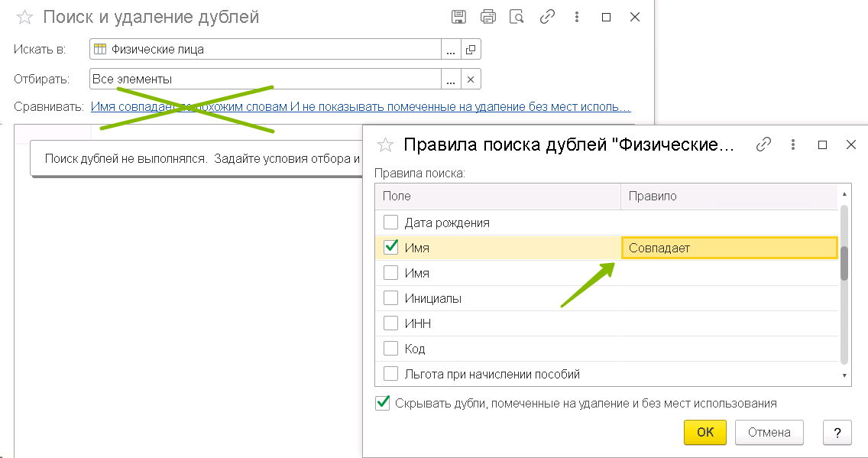The image size is (868, 458).
Task: Enable the Дата рождения checkbox
Action: (x=391, y=223)
